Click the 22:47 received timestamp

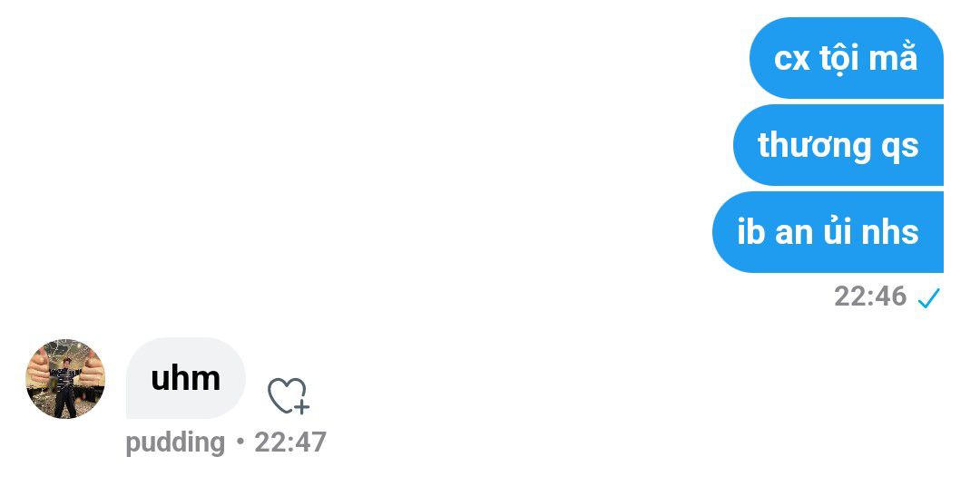click(290, 442)
